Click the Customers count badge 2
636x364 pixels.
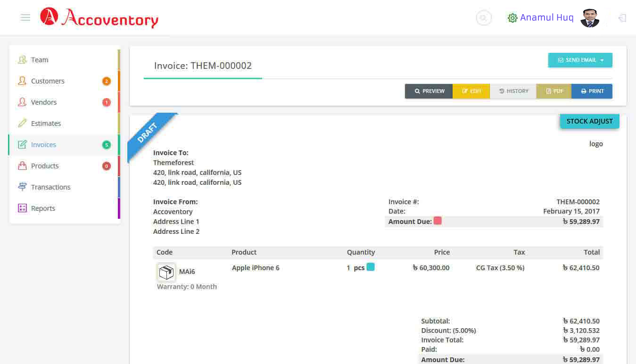point(107,81)
